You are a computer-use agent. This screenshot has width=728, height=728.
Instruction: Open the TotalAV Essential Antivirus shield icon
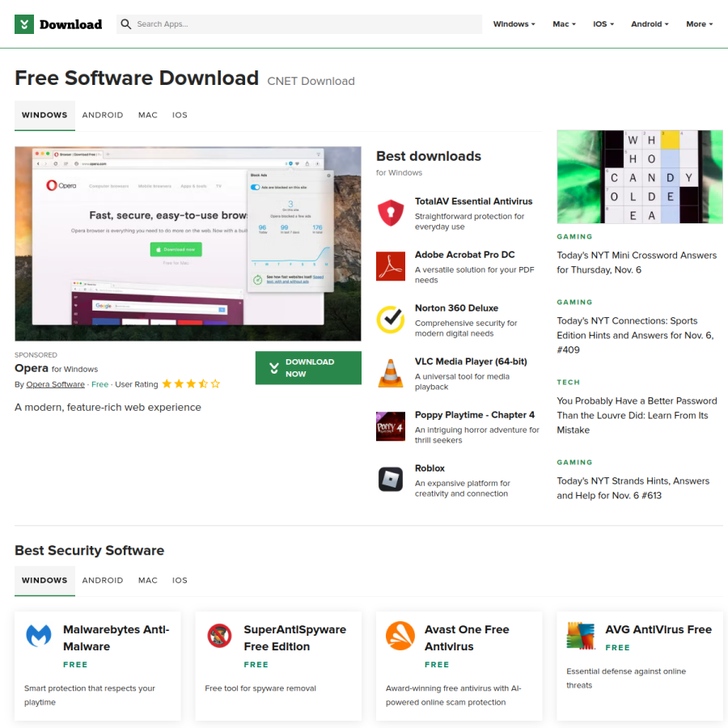391,213
